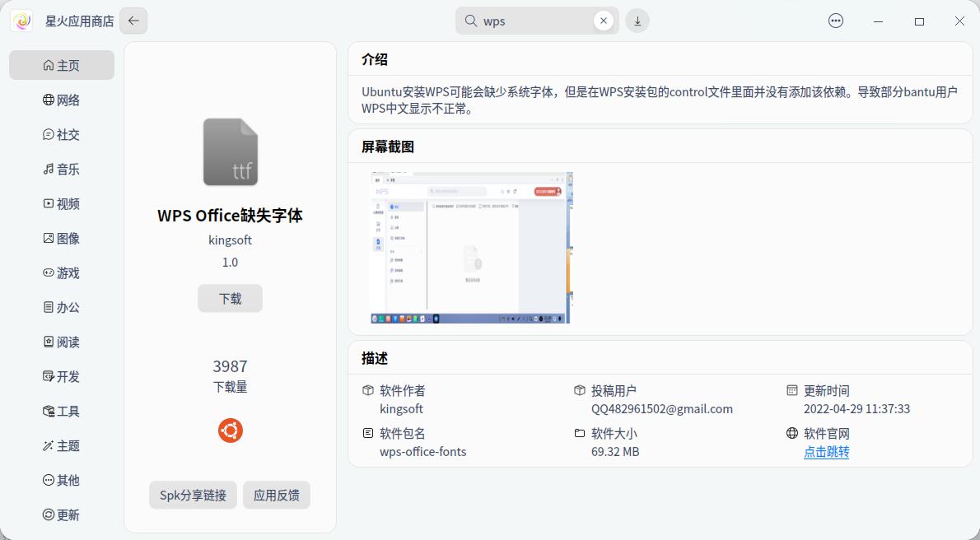Click the Ubuntu platform icon
Image resolution: width=980 pixels, height=540 pixels.
tap(230, 430)
